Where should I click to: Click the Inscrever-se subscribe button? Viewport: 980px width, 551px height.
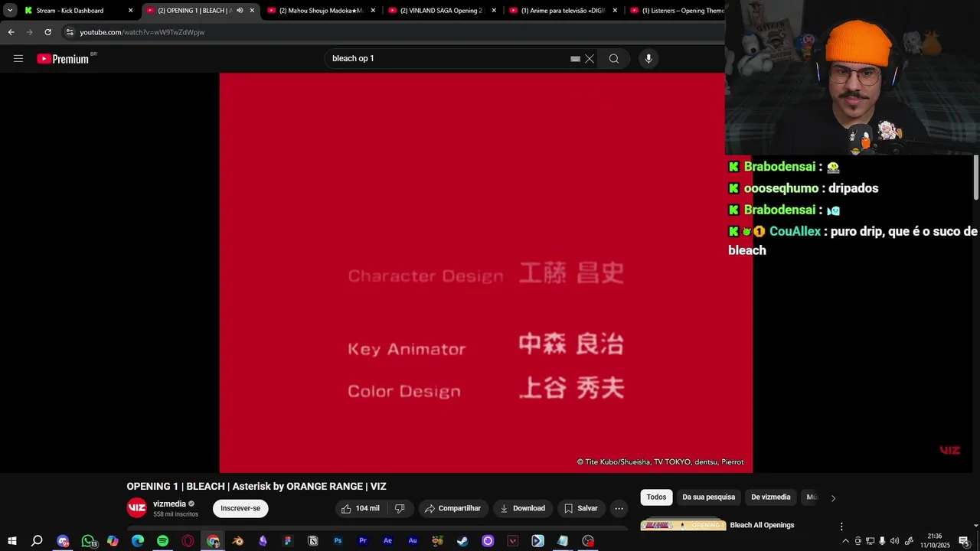coord(240,508)
